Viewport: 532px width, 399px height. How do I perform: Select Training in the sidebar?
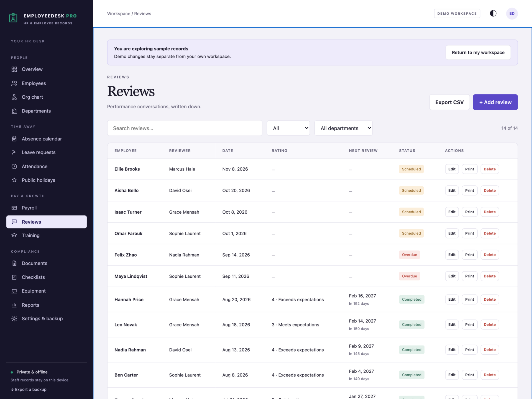(47, 236)
